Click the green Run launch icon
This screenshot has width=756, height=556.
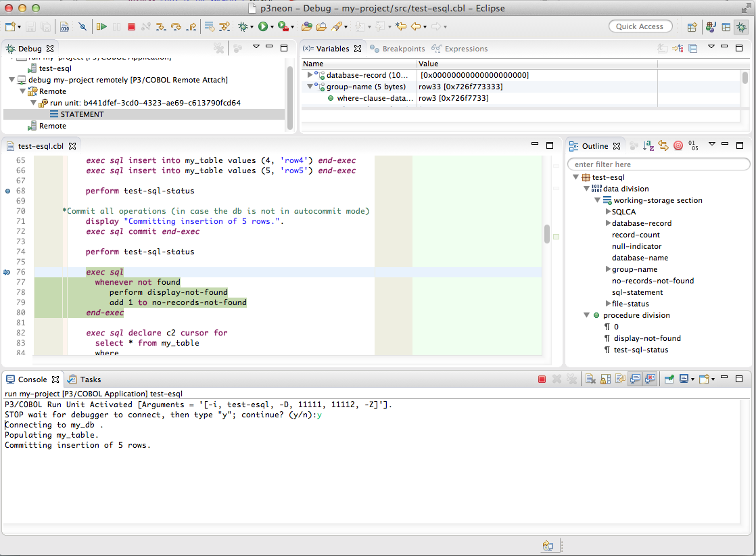click(263, 26)
